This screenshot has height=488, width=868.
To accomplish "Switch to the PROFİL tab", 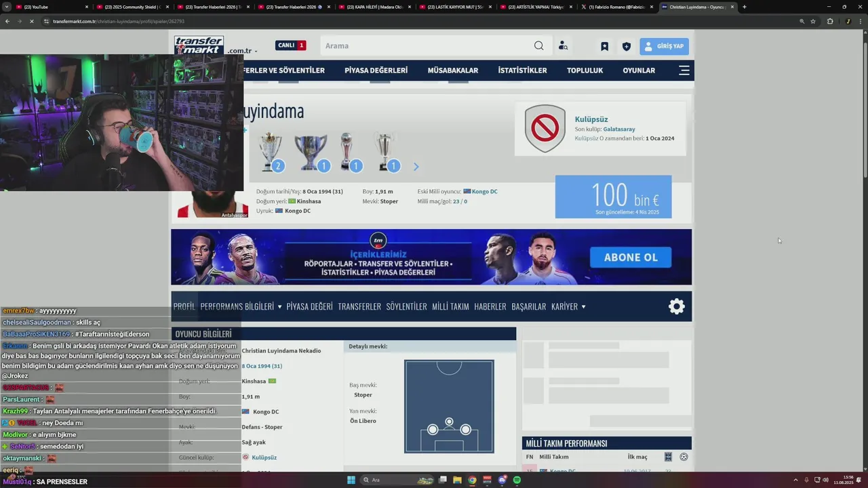I will [x=184, y=306].
